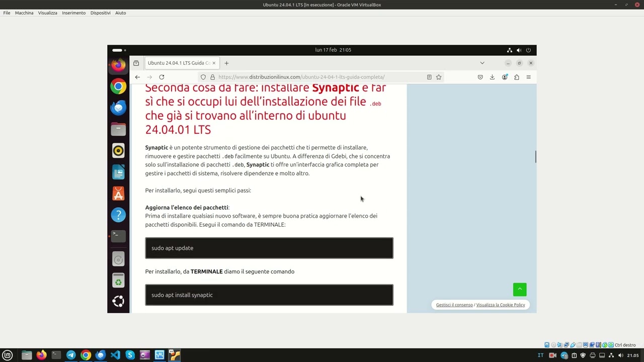Open the Files manager in the Ubuntu dock

coord(118,129)
